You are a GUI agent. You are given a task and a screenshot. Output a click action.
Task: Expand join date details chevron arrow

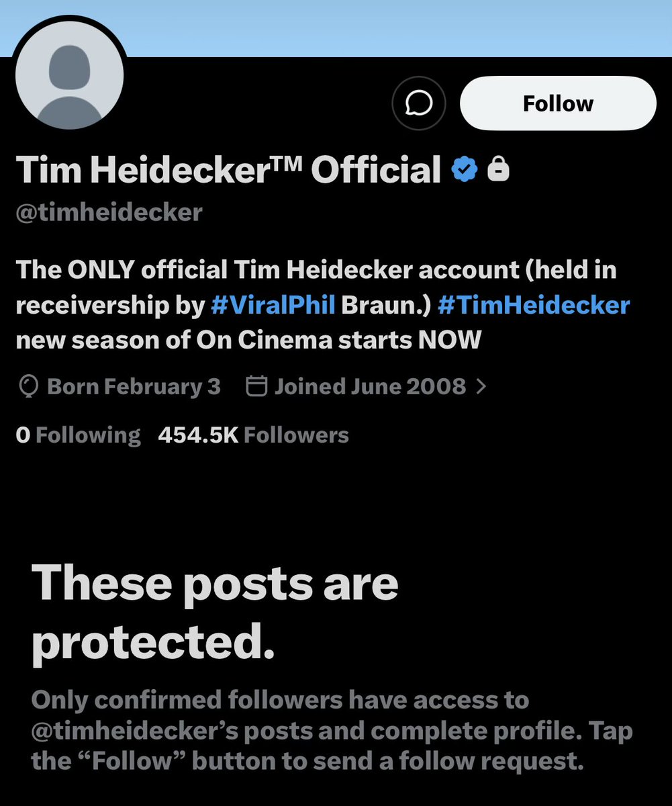pyautogui.click(x=481, y=387)
